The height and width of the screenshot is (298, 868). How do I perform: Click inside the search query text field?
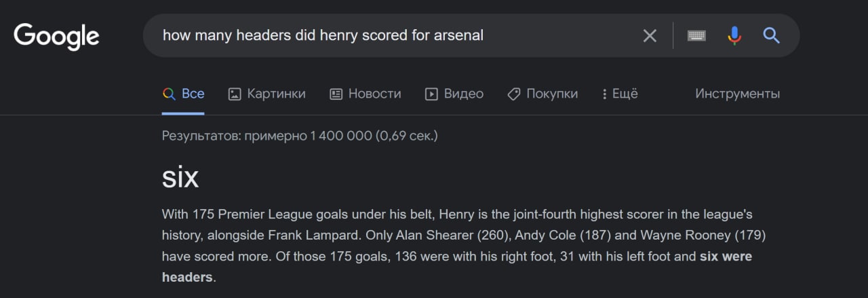coord(393,35)
